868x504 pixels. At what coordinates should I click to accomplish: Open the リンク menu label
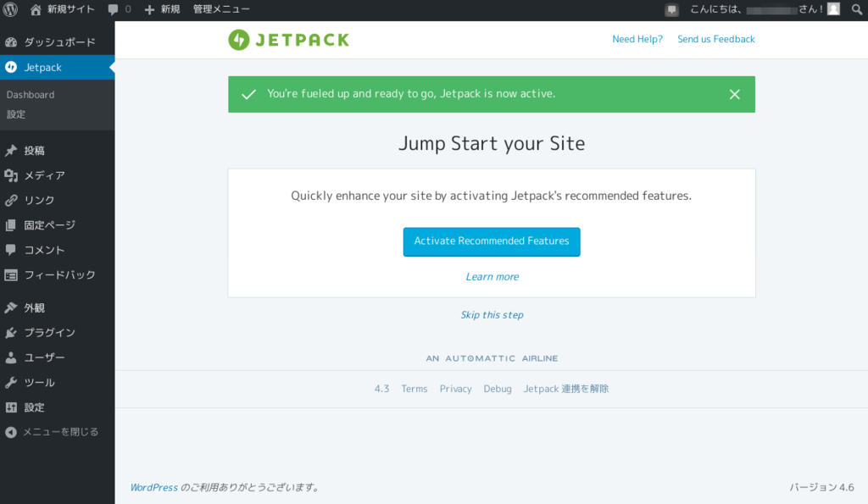pos(39,200)
